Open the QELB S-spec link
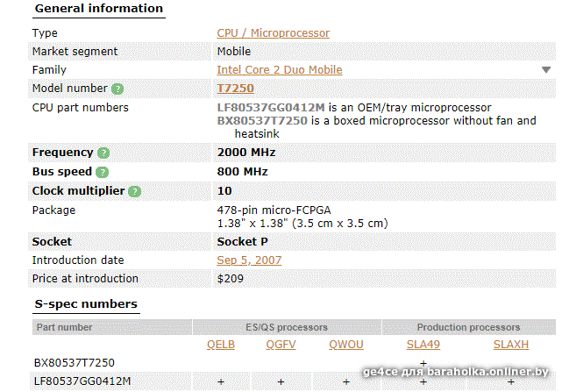 coord(221,345)
